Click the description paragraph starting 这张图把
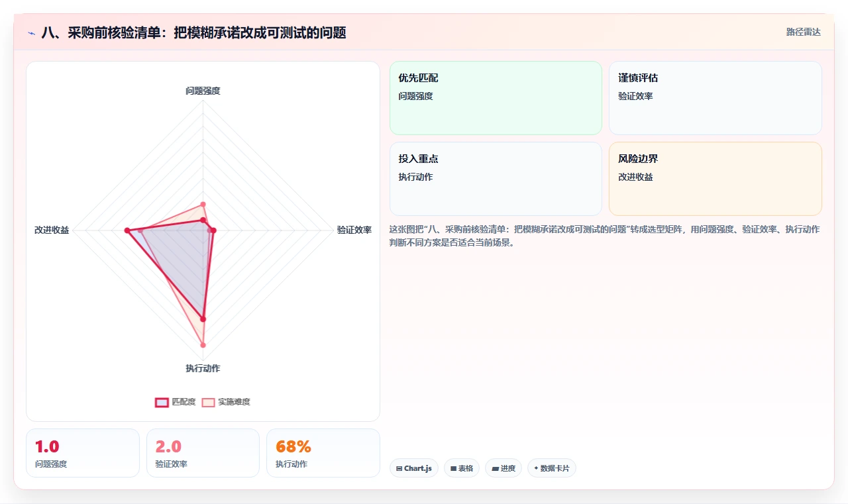848x504 pixels. [604, 236]
